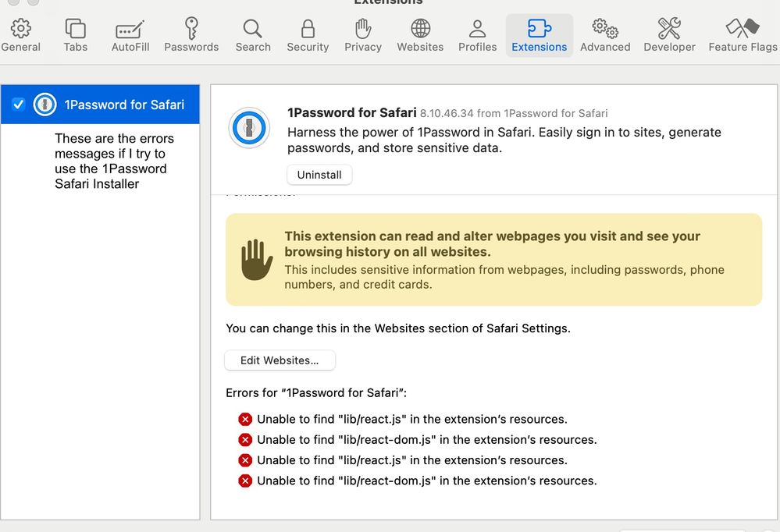Viewport: 780px width, 532px height.
Task: Open the Security padlock tab
Action: pyautogui.click(x=308, y=35)
